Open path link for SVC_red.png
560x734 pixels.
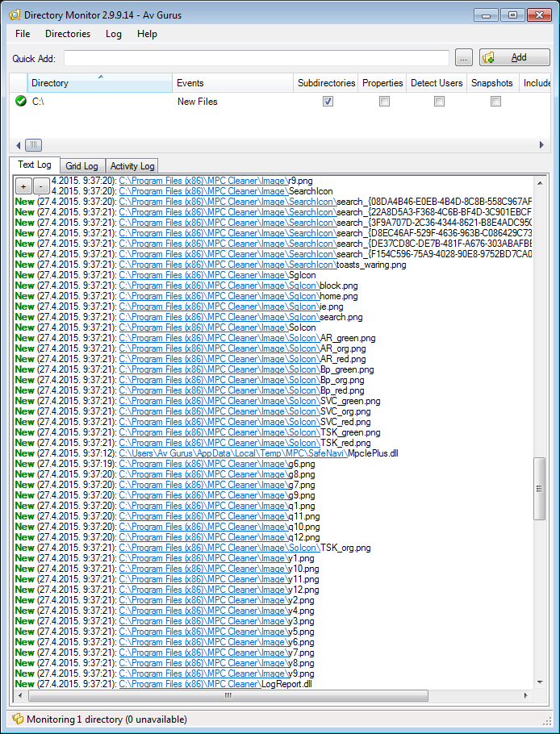[x=219, y=422]
